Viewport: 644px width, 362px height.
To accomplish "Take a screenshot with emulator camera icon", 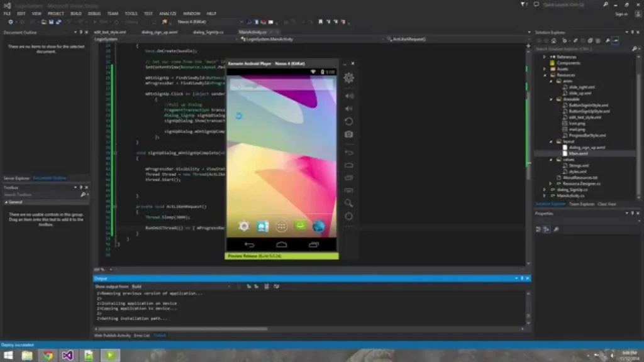I will pyautogui.click(x=349, y=134).
